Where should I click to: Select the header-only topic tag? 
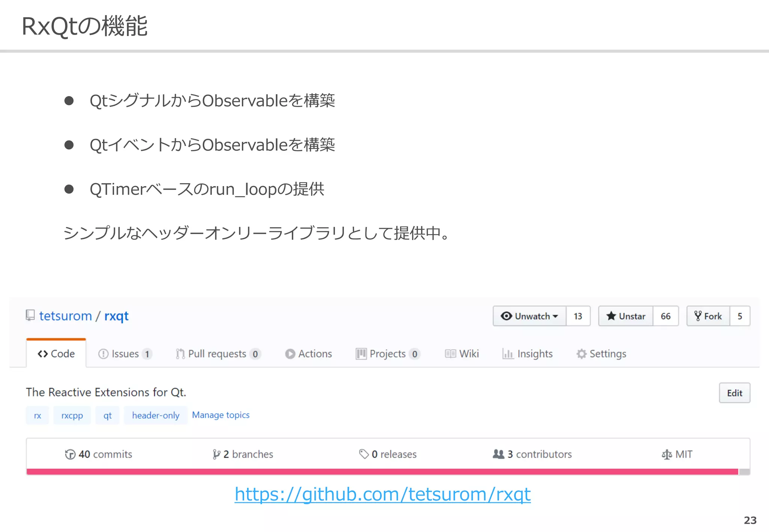click(x=155, y=415)
